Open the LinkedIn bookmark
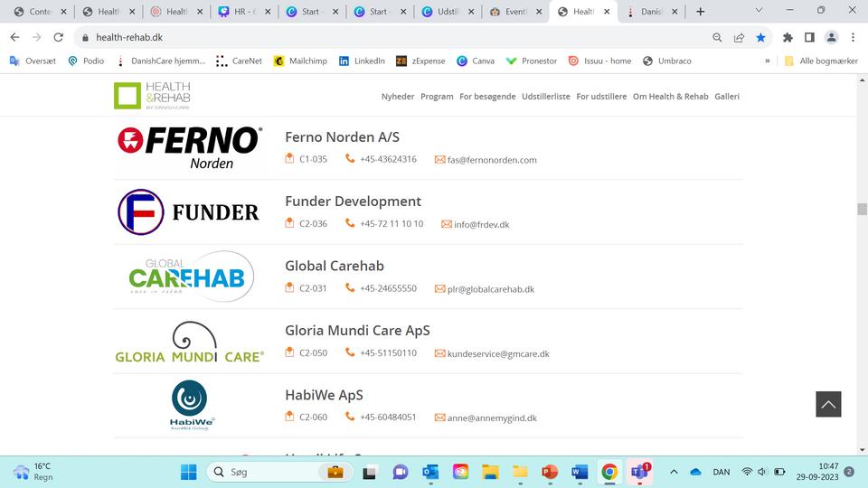 362,61
